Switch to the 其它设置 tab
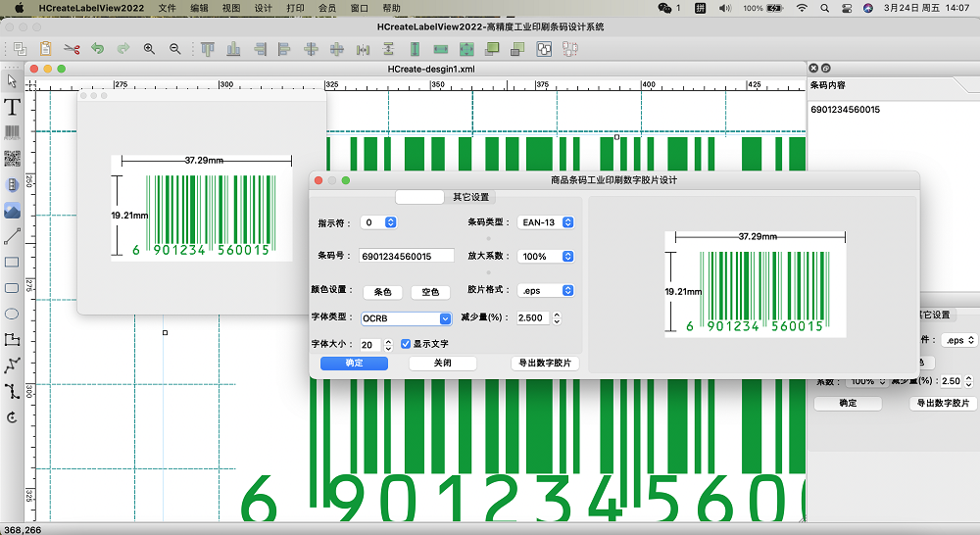 point(470,197)
